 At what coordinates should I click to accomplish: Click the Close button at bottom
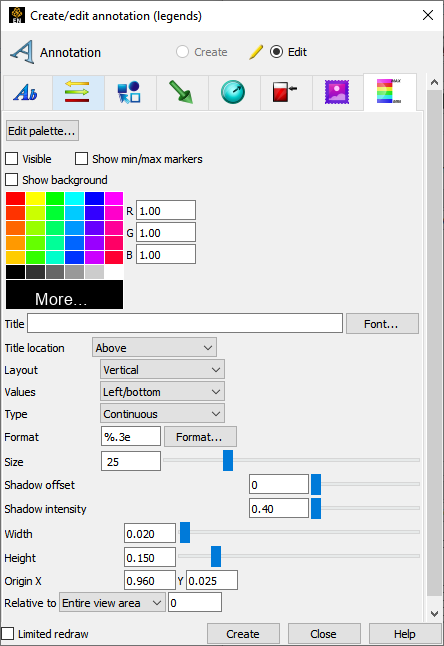pos(324,634)
